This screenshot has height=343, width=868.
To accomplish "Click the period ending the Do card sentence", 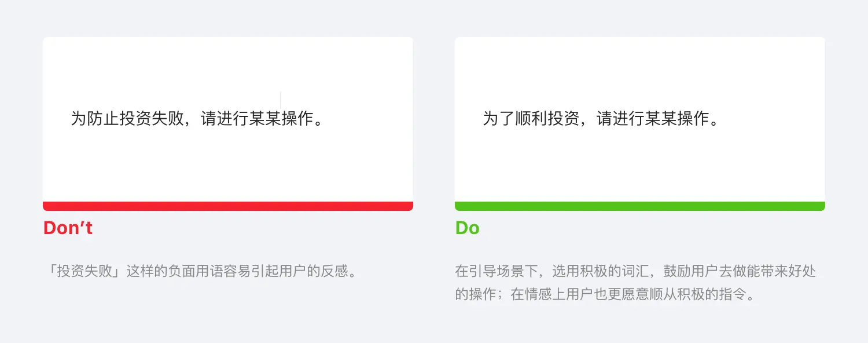I will [714, 123].
